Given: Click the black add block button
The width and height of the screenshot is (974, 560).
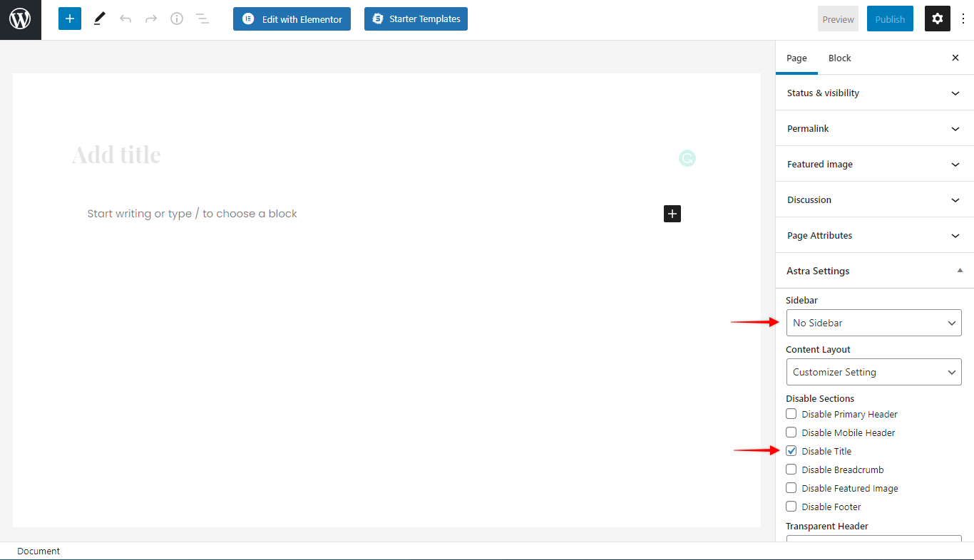Looking at the screenshot, I should pos(672,214).
